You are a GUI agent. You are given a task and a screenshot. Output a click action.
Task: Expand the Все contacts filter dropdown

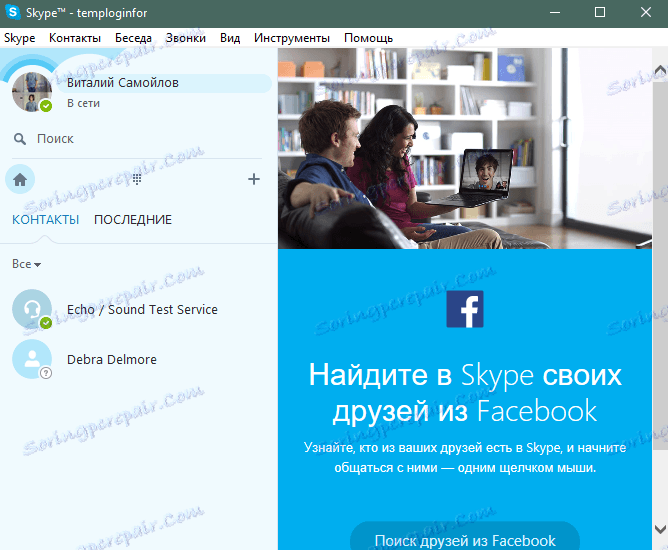26,264
